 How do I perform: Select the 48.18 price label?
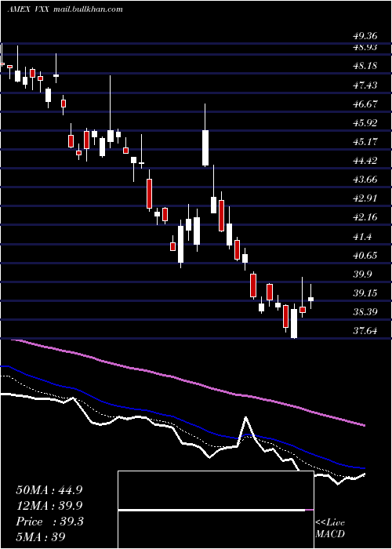click(365, 66)
